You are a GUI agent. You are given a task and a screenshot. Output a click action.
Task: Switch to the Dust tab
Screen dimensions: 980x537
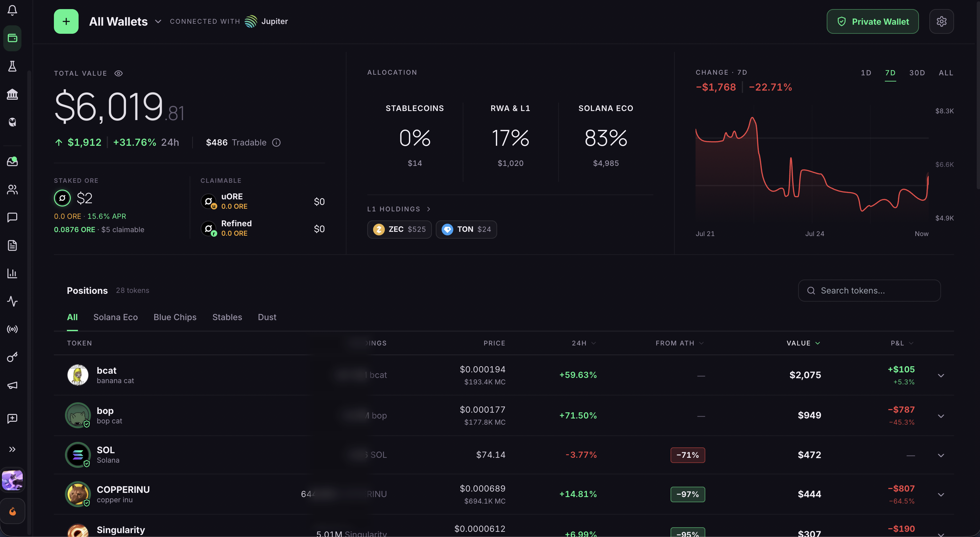267,317
